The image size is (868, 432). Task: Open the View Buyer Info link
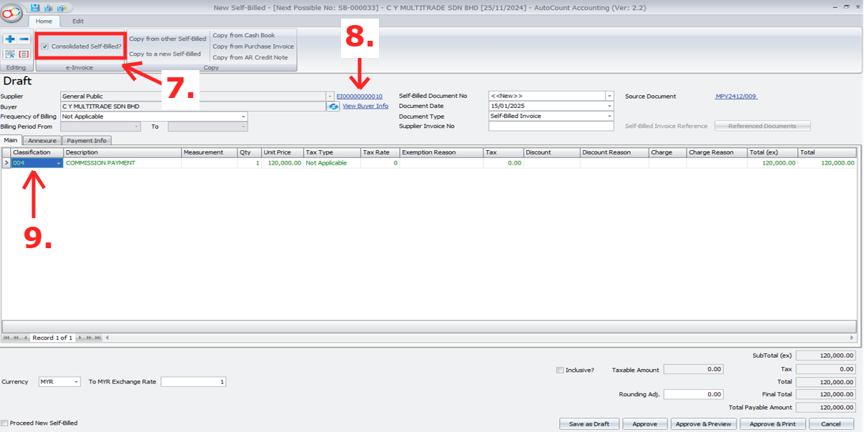point(365,106)
